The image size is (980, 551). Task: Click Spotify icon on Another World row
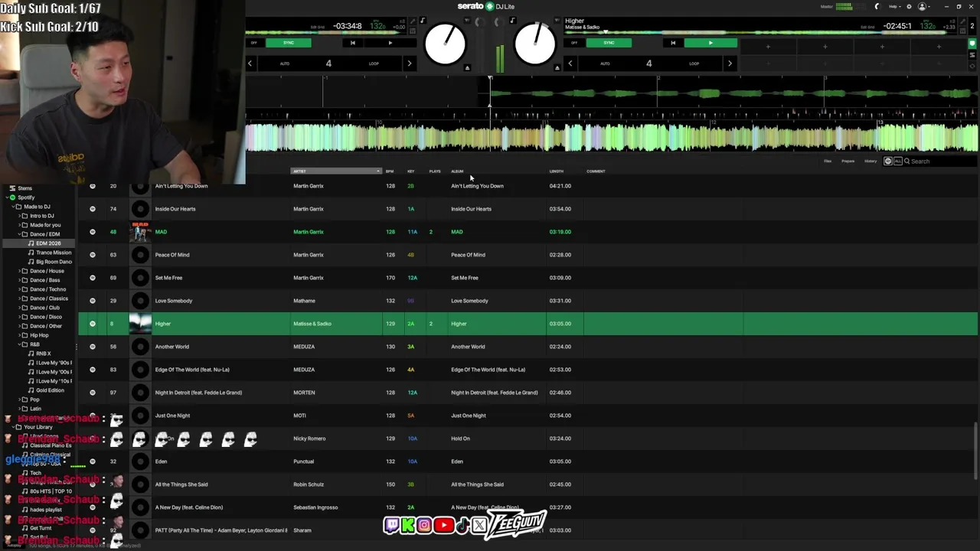tap(93, 347)
